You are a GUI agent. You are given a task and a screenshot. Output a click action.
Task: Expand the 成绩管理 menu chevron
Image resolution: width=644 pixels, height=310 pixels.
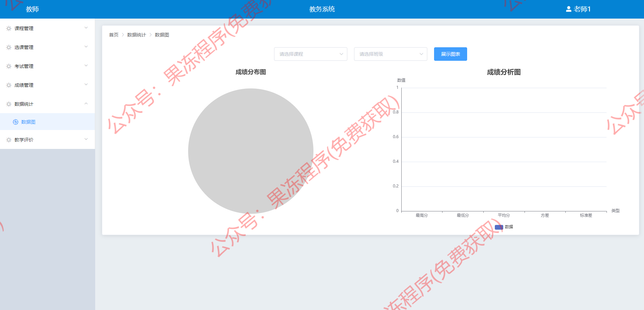[x=86, y=85]
